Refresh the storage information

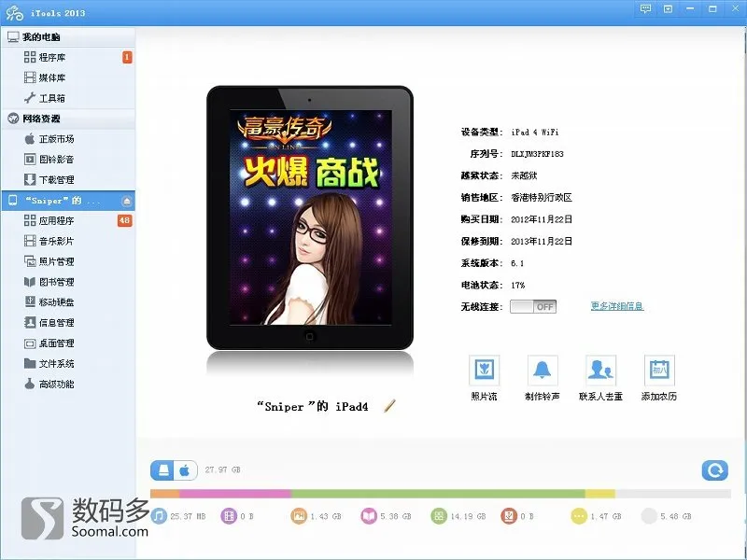714,470
